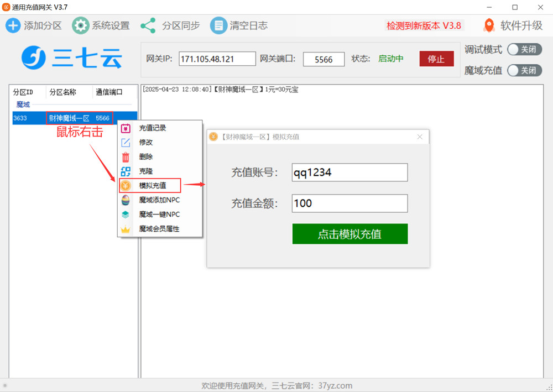Viewport: 553px width, 392px height.
Task: Click the 网关IP address field
Action: (217, 59)
